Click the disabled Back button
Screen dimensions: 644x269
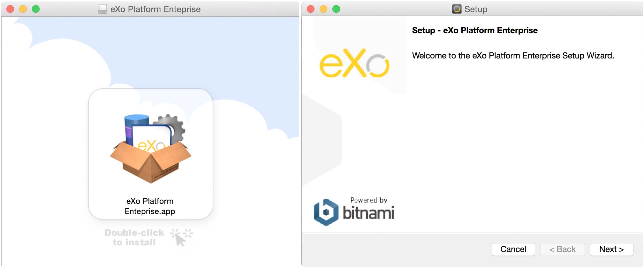pos(562,249)
